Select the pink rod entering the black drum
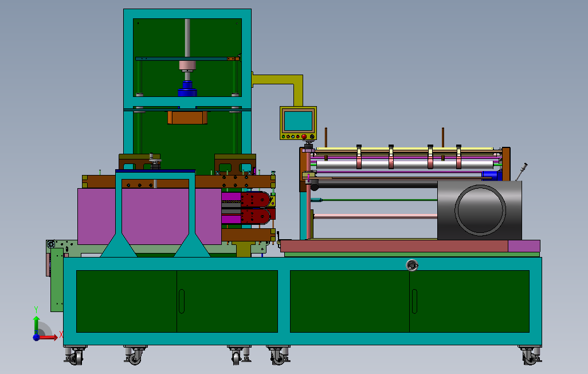588x374 pixels. tap(375, 216)
